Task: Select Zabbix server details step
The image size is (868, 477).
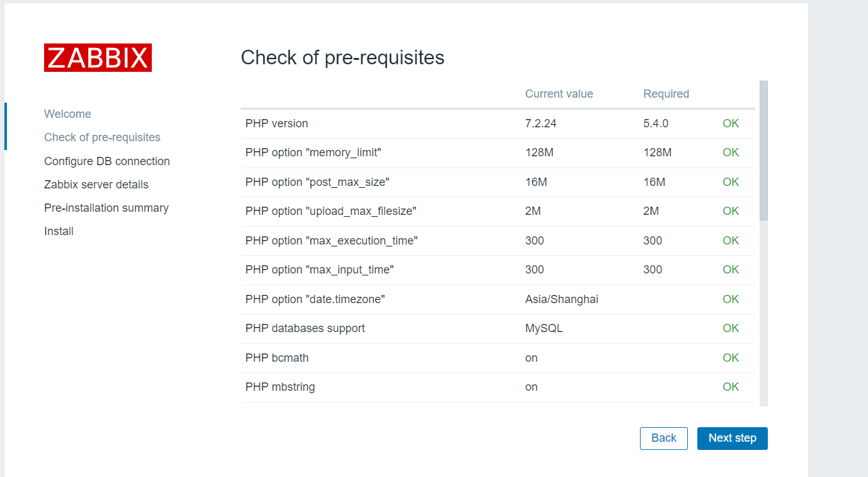Action: [96, 185]
